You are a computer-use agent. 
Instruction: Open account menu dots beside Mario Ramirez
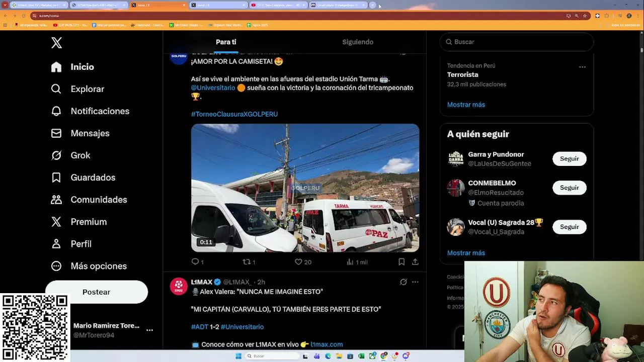[x=149, y=330]
